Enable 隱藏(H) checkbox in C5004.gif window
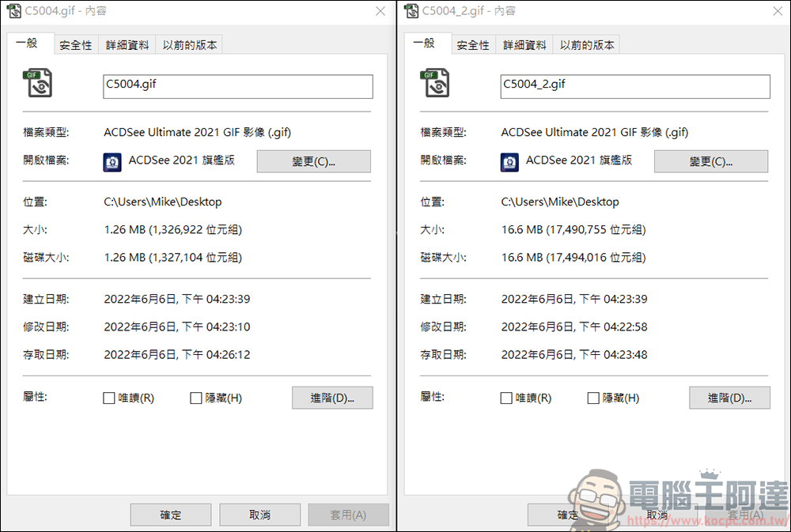791x532 pixels. coord(195,398)
